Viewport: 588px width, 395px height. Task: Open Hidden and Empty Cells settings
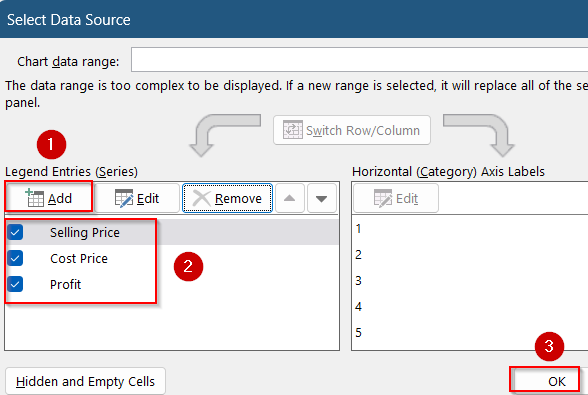(85, 381)
